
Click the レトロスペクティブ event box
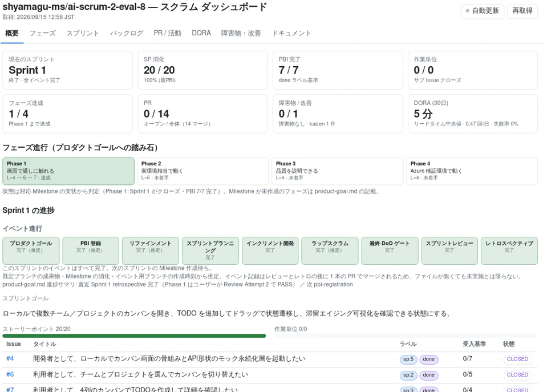point(509,250)
